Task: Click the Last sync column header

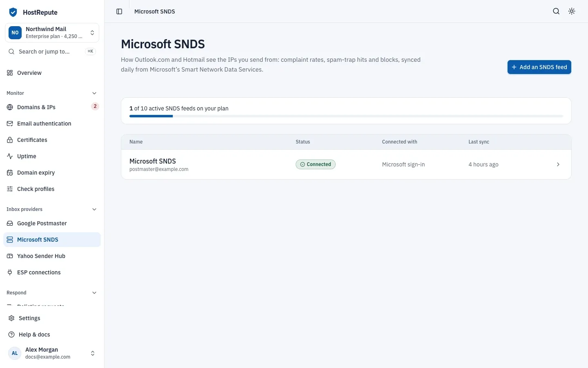Action: (479, 142)
